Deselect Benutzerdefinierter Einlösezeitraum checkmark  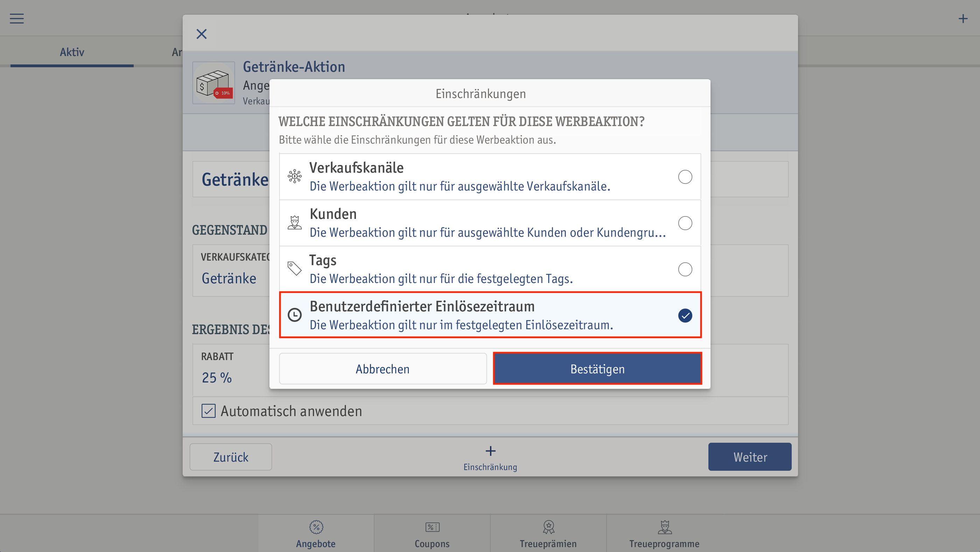[x=685, y=315]
